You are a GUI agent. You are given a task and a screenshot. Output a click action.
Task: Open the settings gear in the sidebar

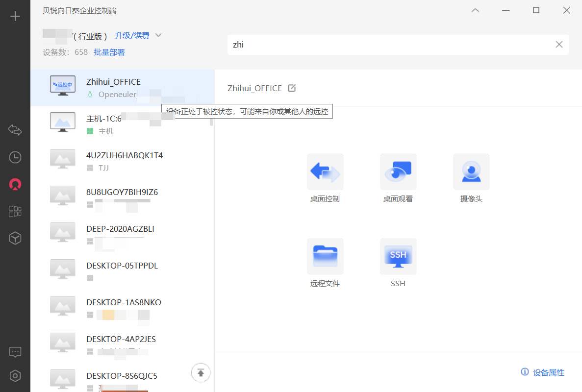[15, 375]
